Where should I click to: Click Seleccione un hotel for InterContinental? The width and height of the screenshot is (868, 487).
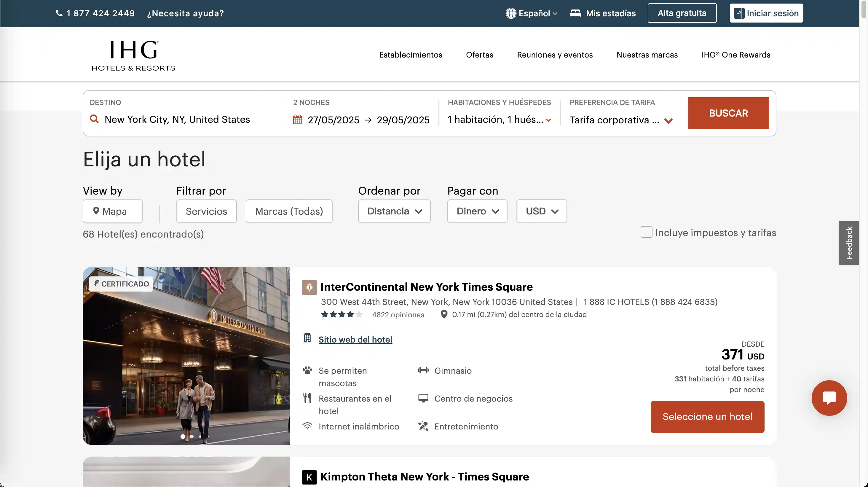pos(707,417)
